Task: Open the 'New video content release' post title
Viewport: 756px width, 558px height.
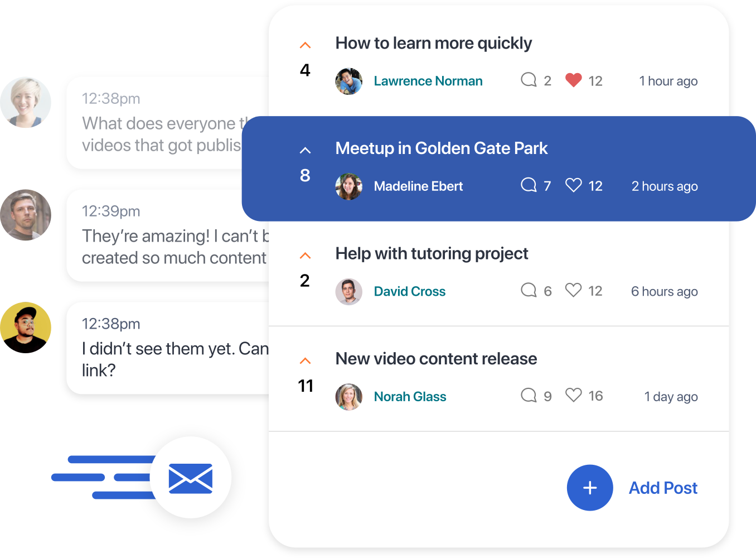Action: (x=436, y=359)
